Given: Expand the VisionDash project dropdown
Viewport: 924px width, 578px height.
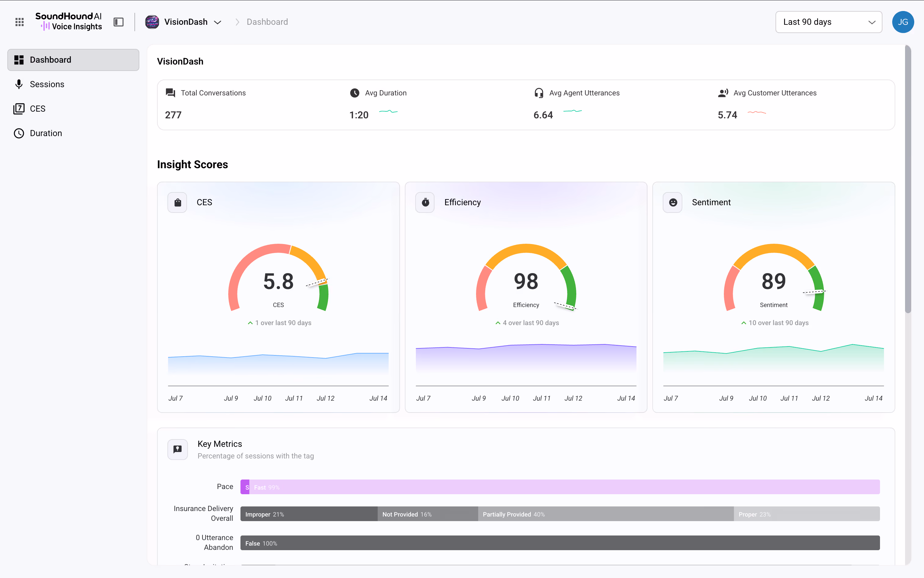Looking at the screenshot, I should pyautogui.click(x=218, y=22).
